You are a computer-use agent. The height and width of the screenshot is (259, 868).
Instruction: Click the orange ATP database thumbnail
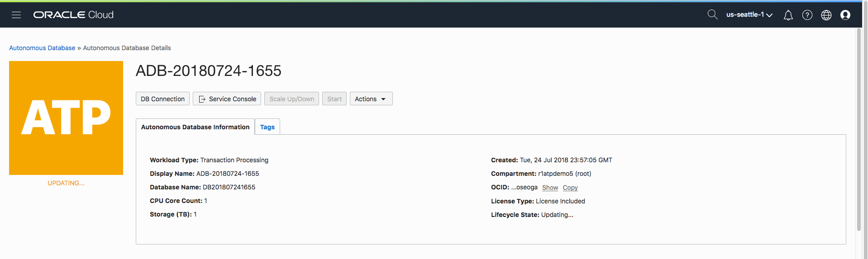pos(66,118)
